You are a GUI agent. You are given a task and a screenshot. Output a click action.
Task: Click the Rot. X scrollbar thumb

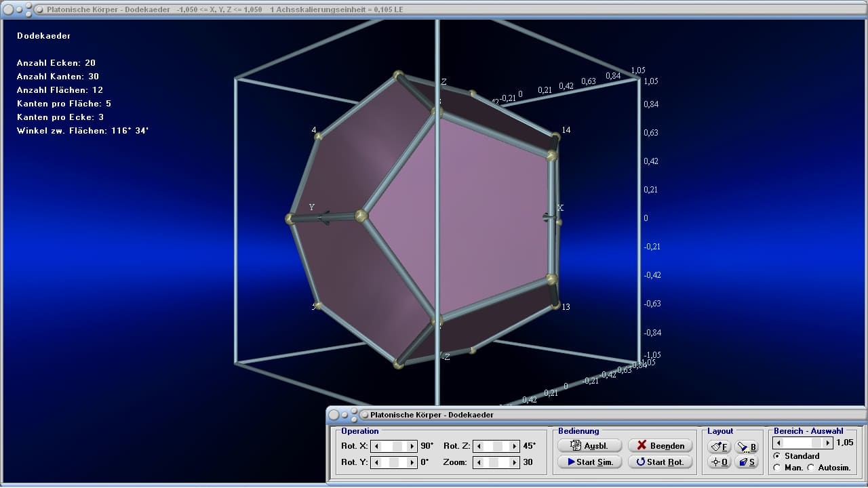point(399,446)
